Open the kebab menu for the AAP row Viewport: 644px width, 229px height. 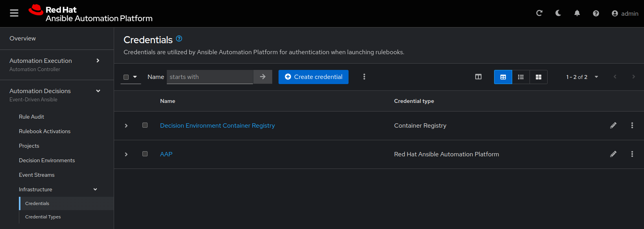[632, 154]
